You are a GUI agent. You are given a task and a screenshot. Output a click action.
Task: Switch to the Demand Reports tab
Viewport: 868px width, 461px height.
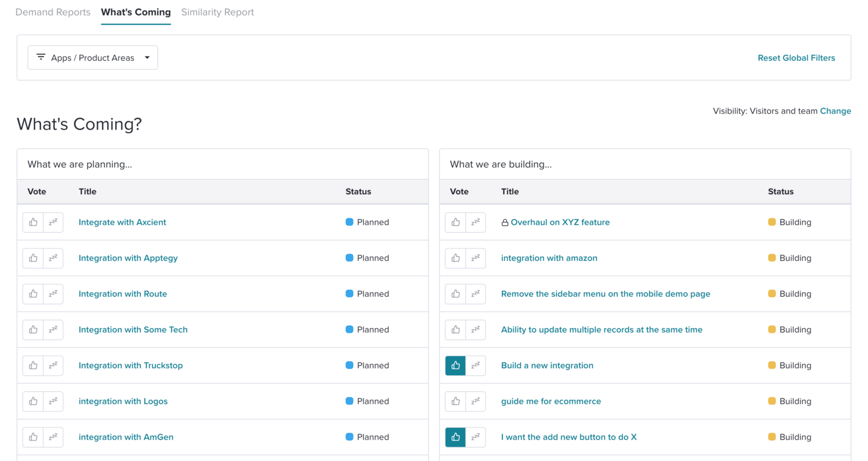[x=52, y=12]
